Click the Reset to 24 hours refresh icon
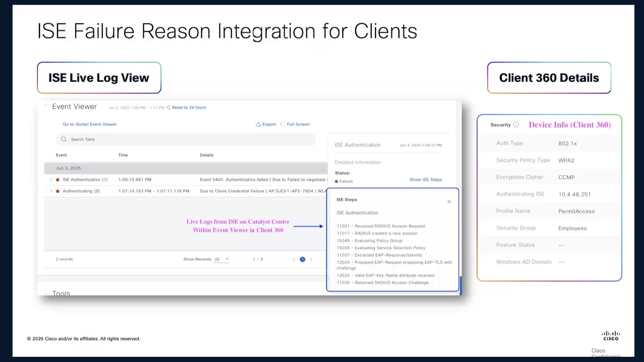 [x=169, y=108]
